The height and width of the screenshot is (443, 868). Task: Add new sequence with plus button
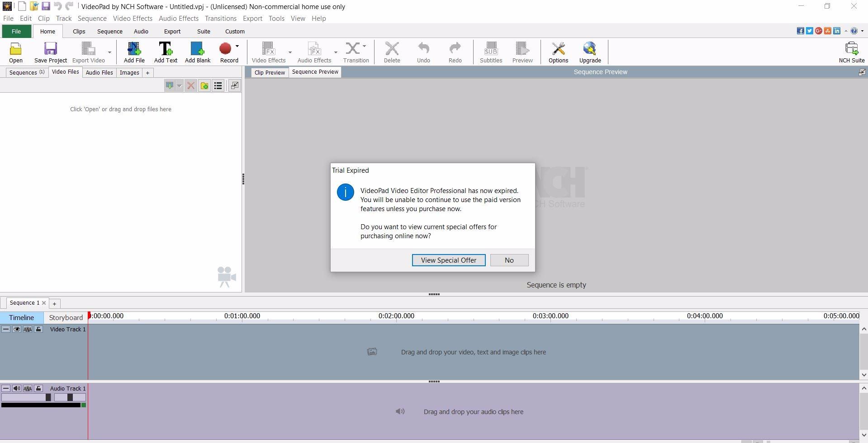tap(54, 303)
